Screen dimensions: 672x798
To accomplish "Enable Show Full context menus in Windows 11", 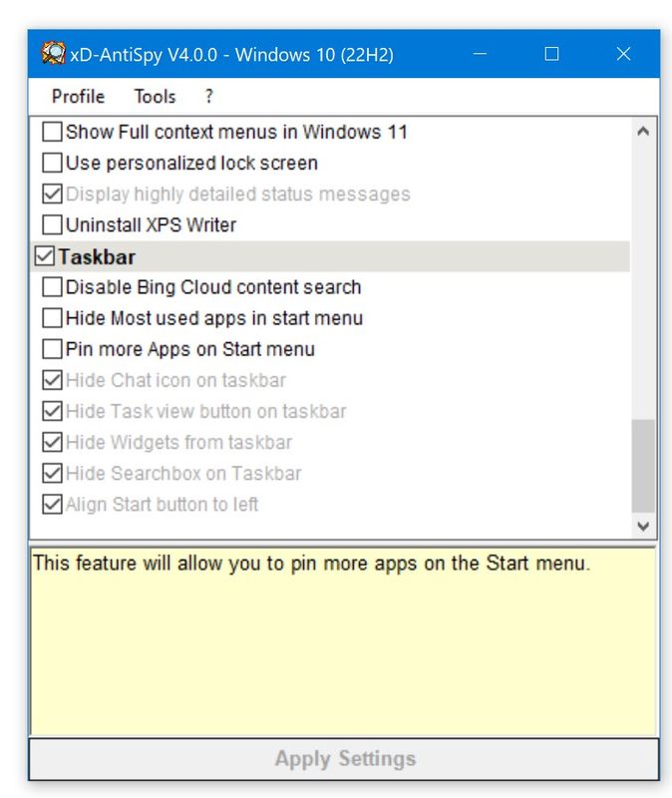I will coord(52,132).
